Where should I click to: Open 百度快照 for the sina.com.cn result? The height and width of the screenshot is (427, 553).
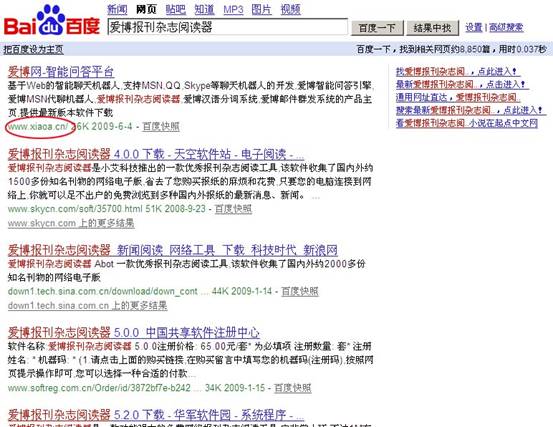click(x=300, y=291)
